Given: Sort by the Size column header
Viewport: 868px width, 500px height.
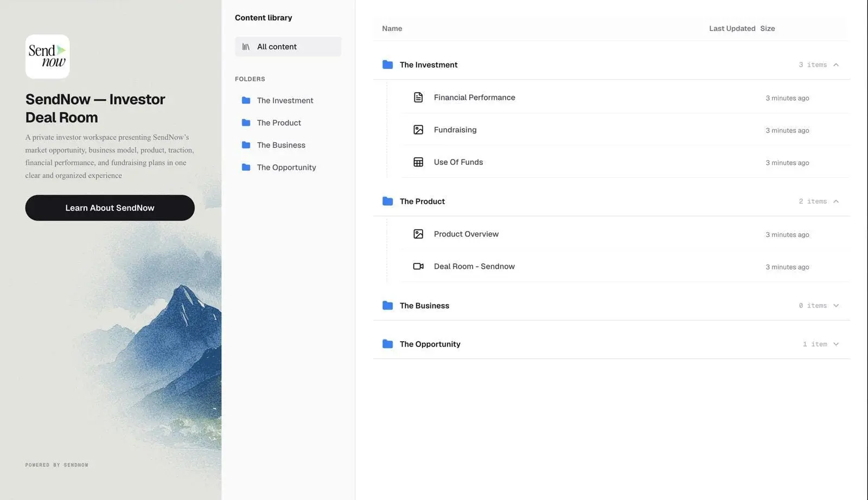Looking at the screenshot, I should point(767,28).
